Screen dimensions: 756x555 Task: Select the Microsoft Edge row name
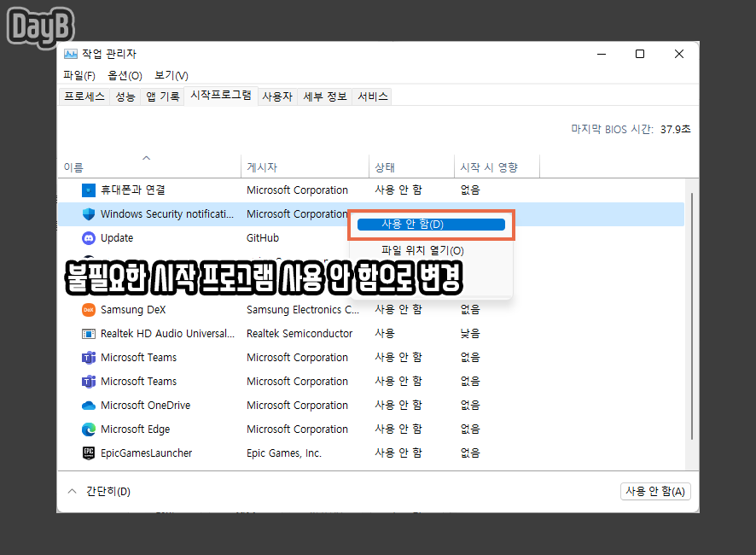click(x=135, y=429)
